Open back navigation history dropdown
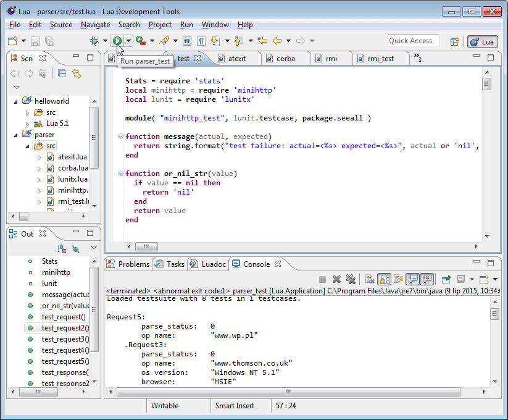This screenshot has width=508, height=420. (x=288, y=41)
